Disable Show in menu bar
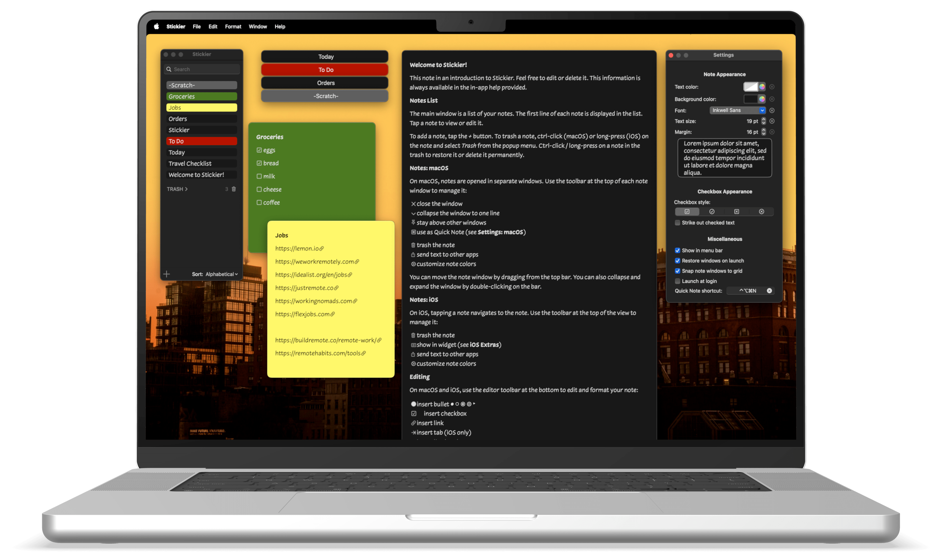The height and width of the screenshot is (560, 942). point(678,250)
